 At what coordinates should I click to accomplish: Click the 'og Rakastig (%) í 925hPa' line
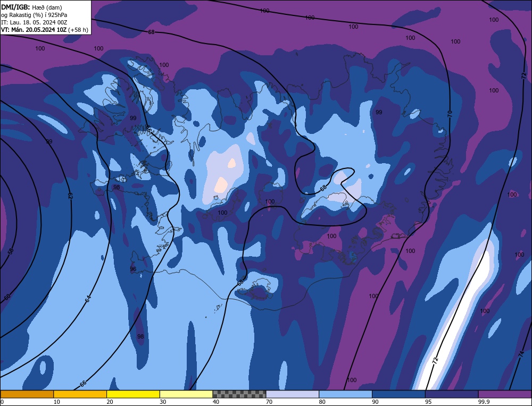34,15
